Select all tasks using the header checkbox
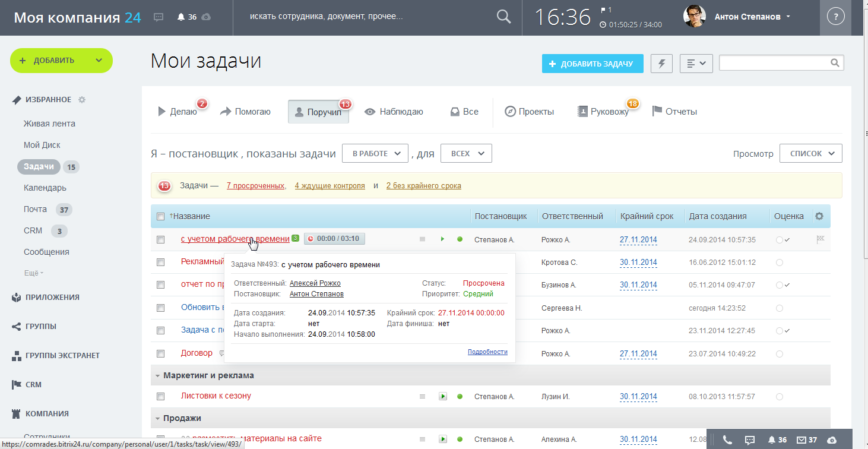 coord(160,217)
